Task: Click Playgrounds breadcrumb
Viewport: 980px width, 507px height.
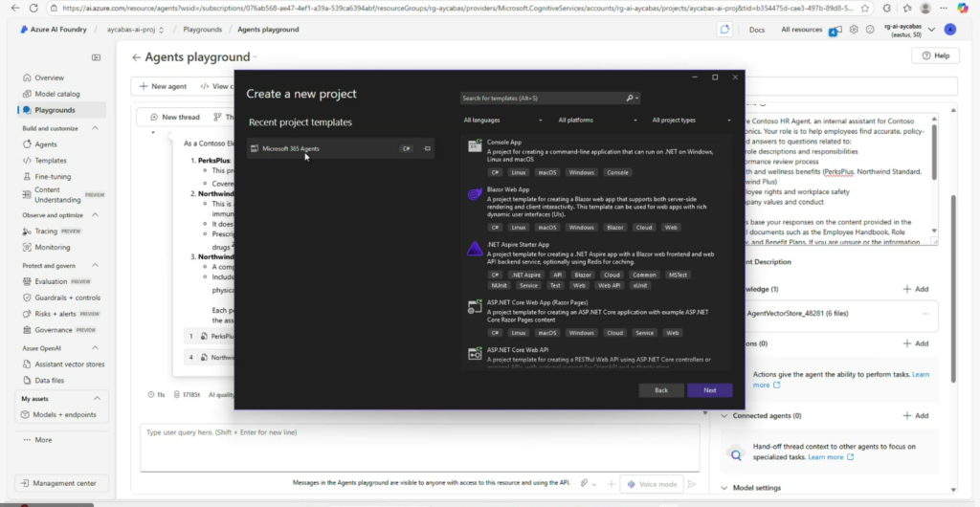Action: [202, 30]
